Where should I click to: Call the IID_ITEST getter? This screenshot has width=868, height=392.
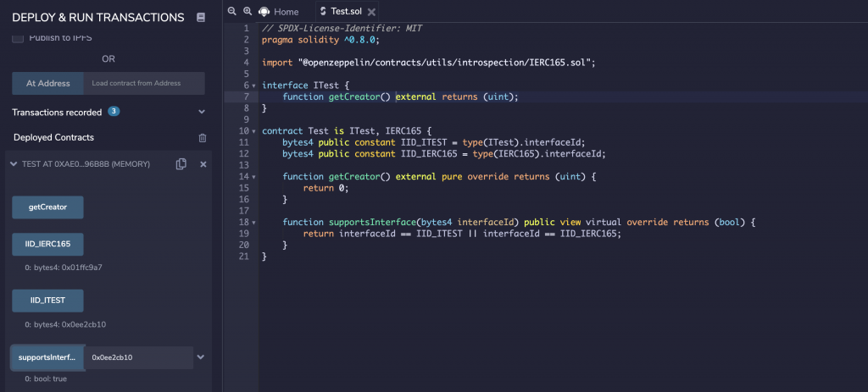(x=47, y=301)
